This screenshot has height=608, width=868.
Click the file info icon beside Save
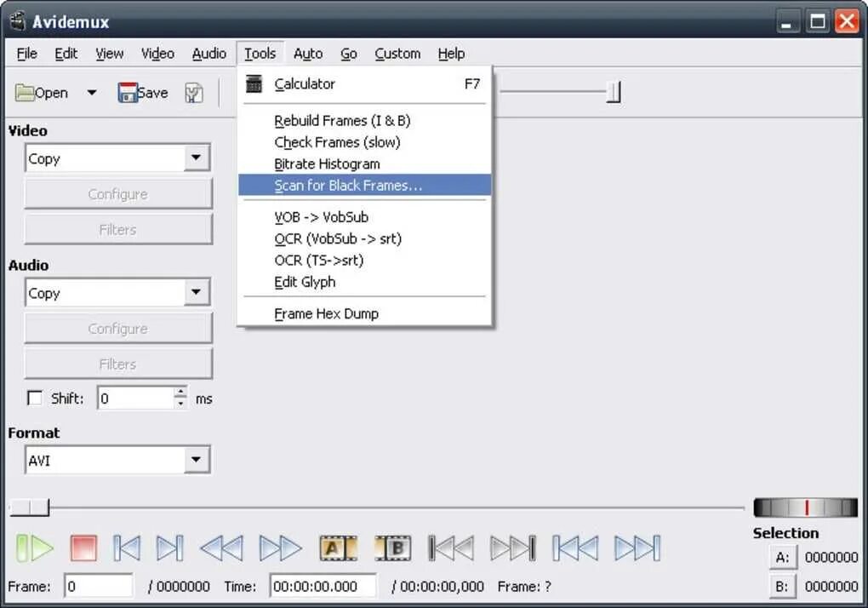(x=194, y=93)
